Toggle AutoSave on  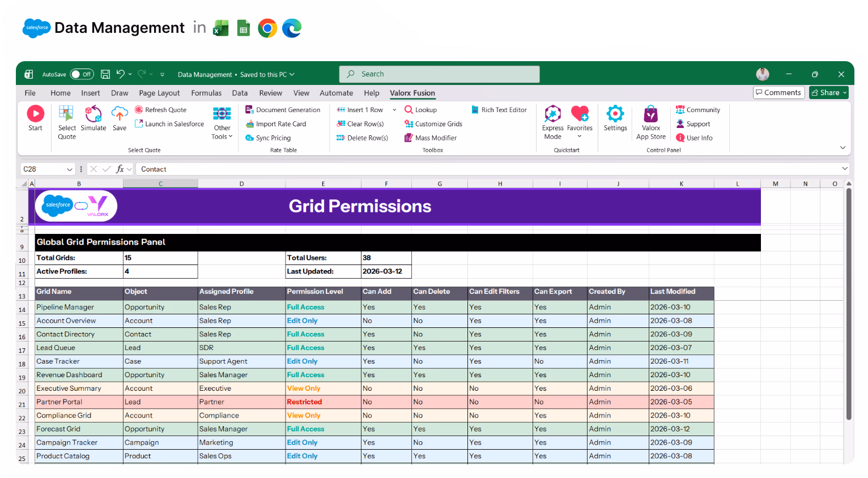pyautogui.click(x=82, y=74)
